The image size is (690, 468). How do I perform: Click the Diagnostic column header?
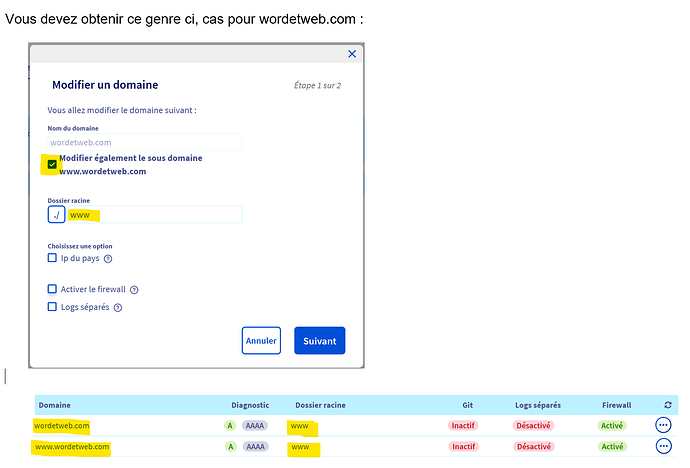[250, 405]
